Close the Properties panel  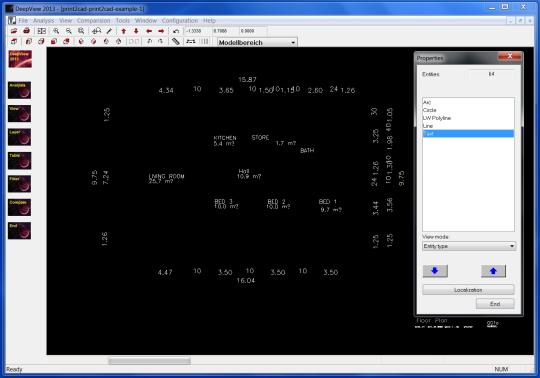pyautogui.click(x=510, y=57)
